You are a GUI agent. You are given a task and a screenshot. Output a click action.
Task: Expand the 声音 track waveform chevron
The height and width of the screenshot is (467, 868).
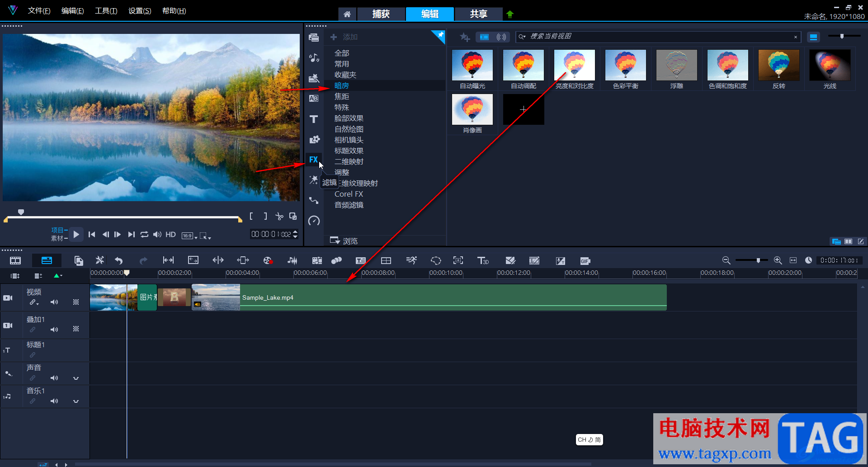(76, 378)
